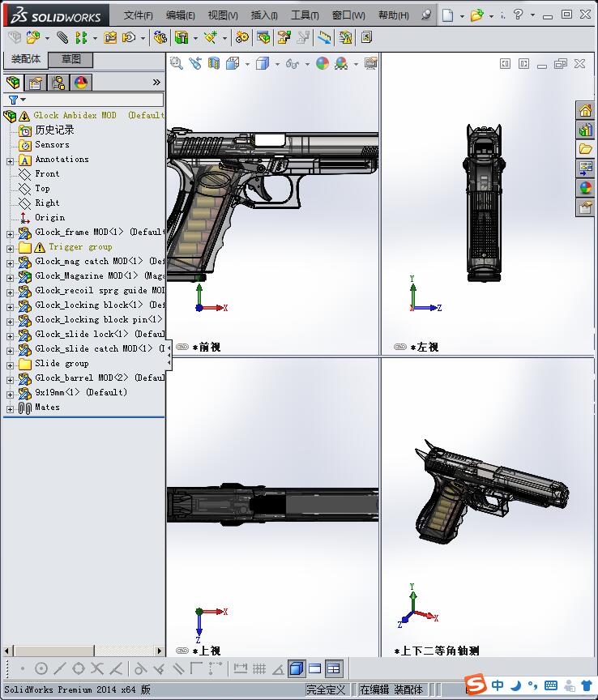Open SolidWorks Resources house icon in task pane
This screenshot has width=598, height=700.
coord(586,110)
